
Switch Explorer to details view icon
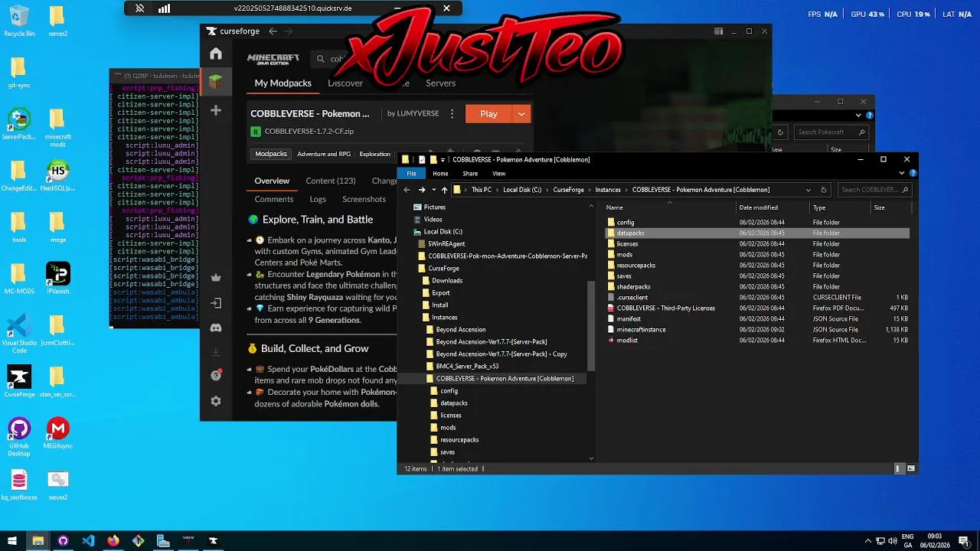click(899, 468)
